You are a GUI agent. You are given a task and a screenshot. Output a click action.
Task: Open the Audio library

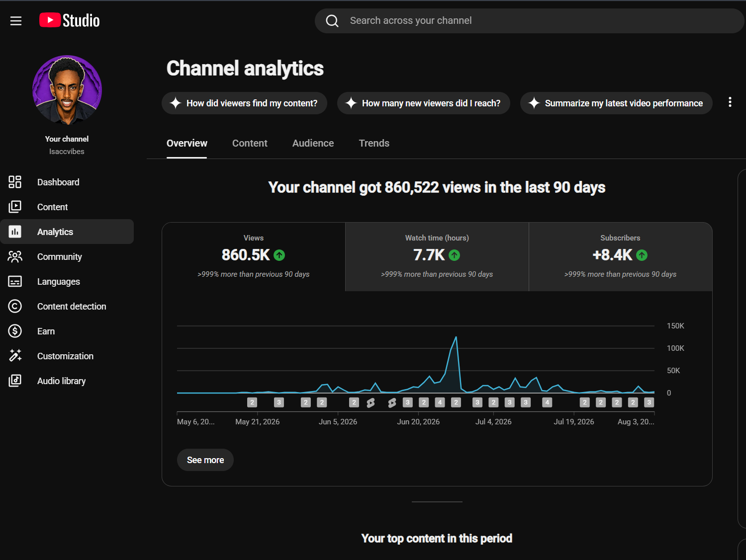point(67,381)
